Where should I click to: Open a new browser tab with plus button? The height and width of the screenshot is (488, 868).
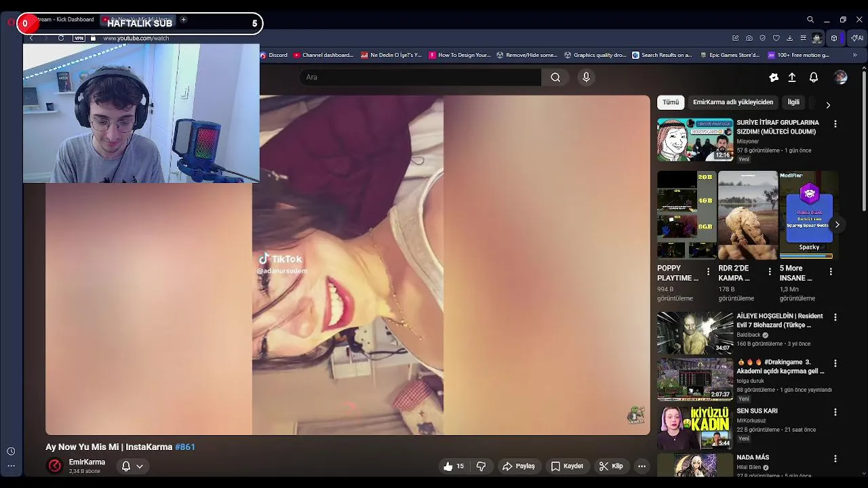click(183, 20)
